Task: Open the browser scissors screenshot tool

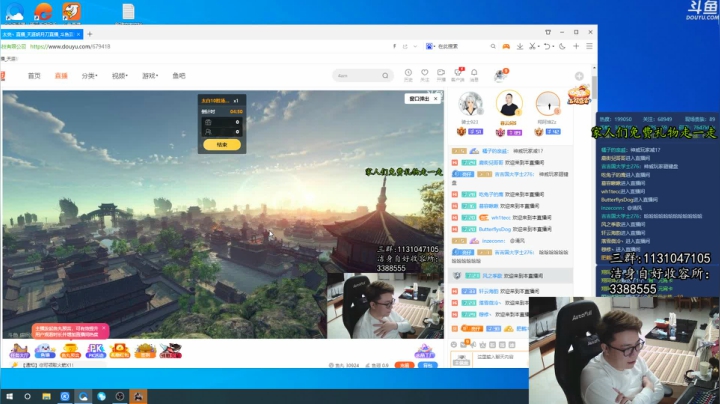Action: point(532,46)
